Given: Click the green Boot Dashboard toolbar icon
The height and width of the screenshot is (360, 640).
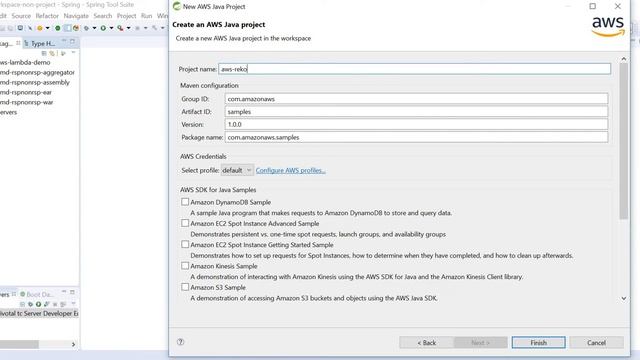Looking at the screenshot, I should coord(58,28).
